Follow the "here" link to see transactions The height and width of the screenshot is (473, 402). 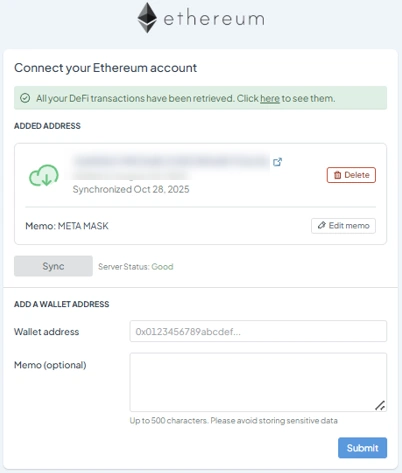coord(270,98)
